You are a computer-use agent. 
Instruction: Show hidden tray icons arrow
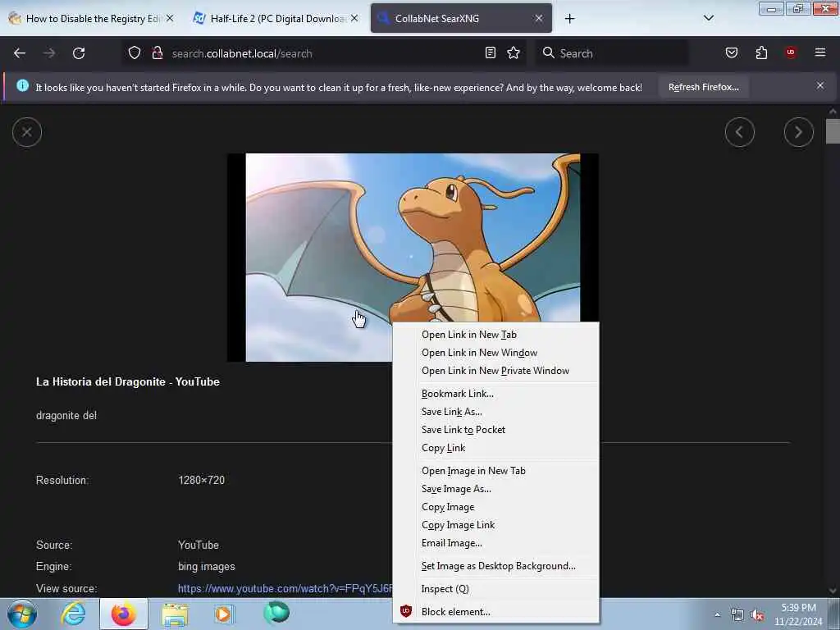[x=717, y=615]
